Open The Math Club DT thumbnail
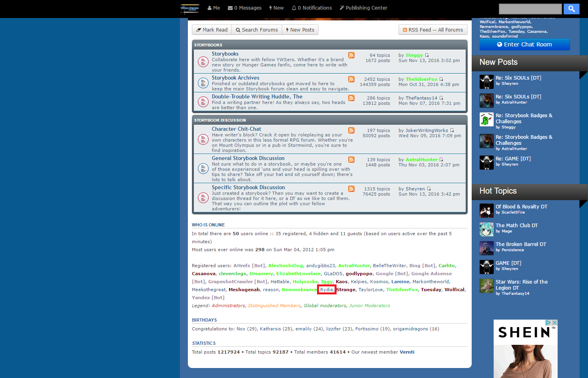 pyautogui.click(x=486, y=230)
